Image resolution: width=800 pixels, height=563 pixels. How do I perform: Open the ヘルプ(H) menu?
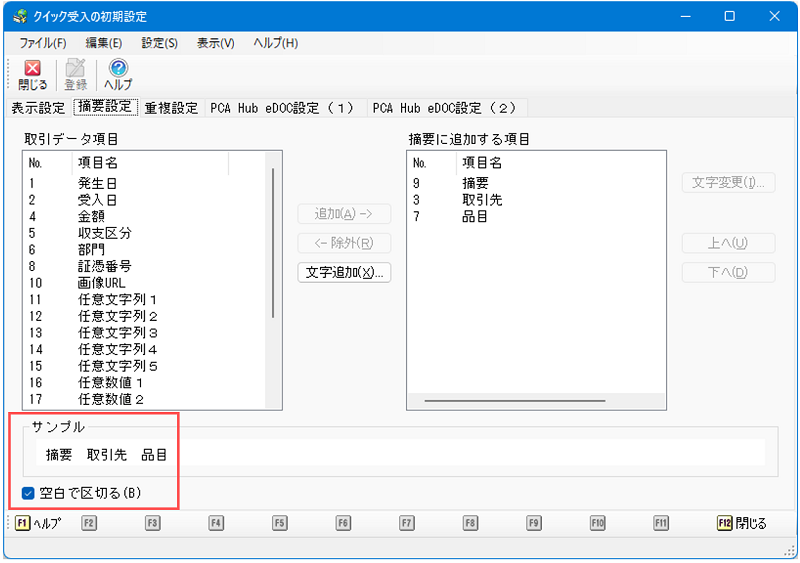[x=276, y=43]
